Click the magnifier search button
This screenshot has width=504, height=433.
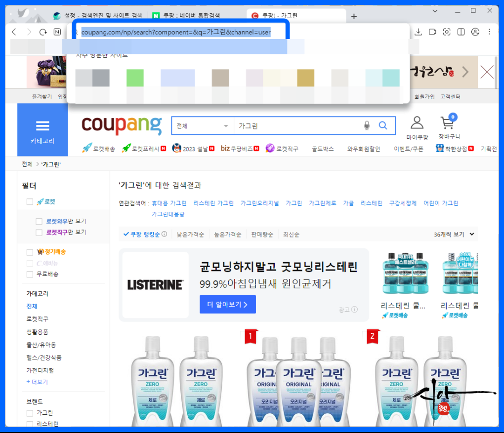pos(383,125)
